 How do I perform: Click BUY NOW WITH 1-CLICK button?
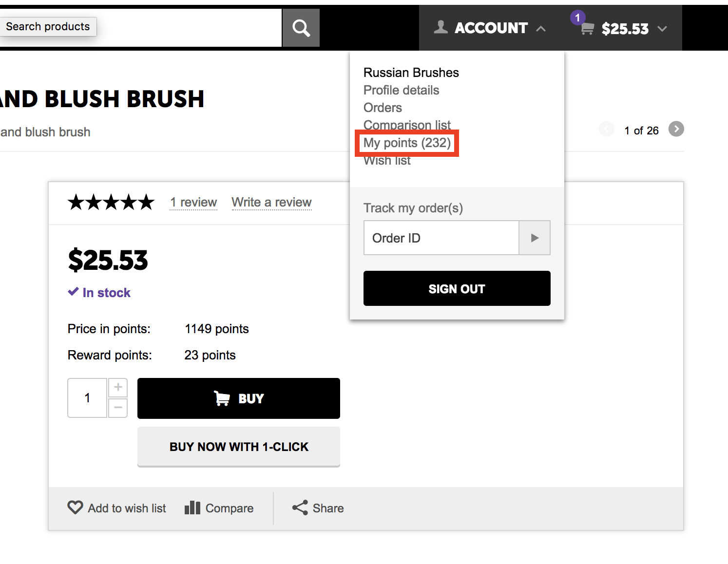238,447
